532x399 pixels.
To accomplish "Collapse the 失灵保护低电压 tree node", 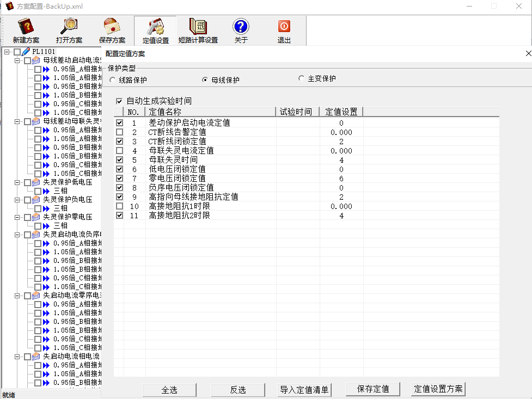I will point(17,182).
